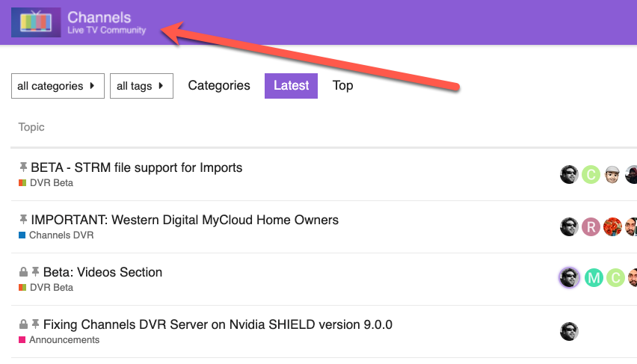Viewport: 637px width, 364px height.
Task: Go to the Top tab
Action: [x=343, y=85]
